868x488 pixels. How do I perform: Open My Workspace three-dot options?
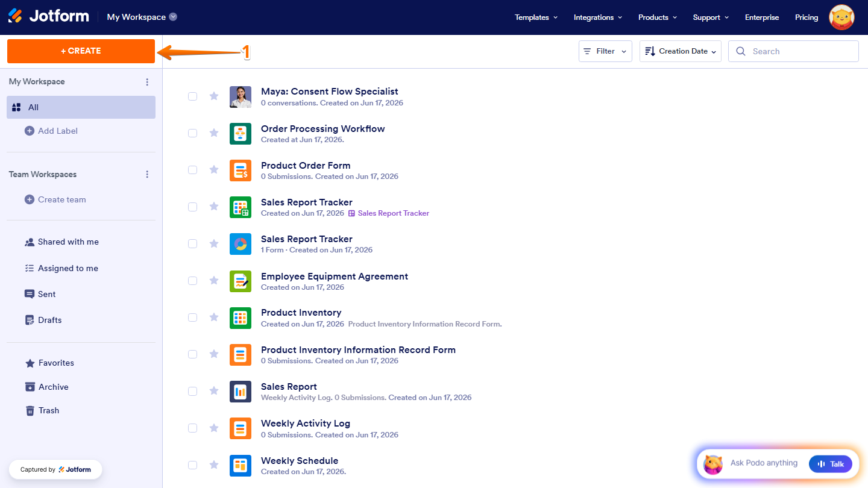(x=147, y=82)
